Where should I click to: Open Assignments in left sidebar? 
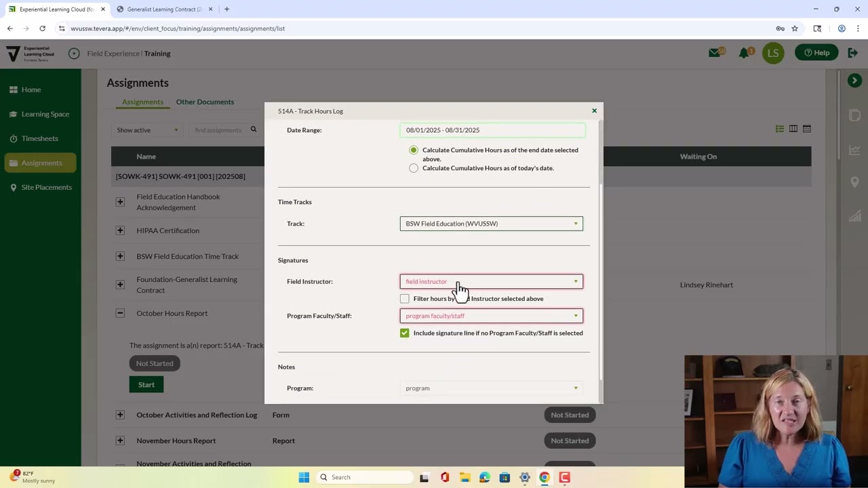[x=39, y=163]
